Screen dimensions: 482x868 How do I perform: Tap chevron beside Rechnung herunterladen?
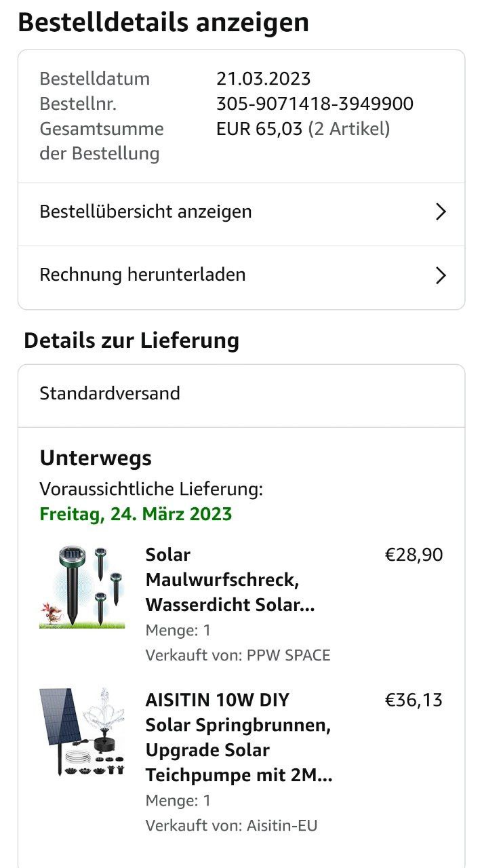[441, 275]
